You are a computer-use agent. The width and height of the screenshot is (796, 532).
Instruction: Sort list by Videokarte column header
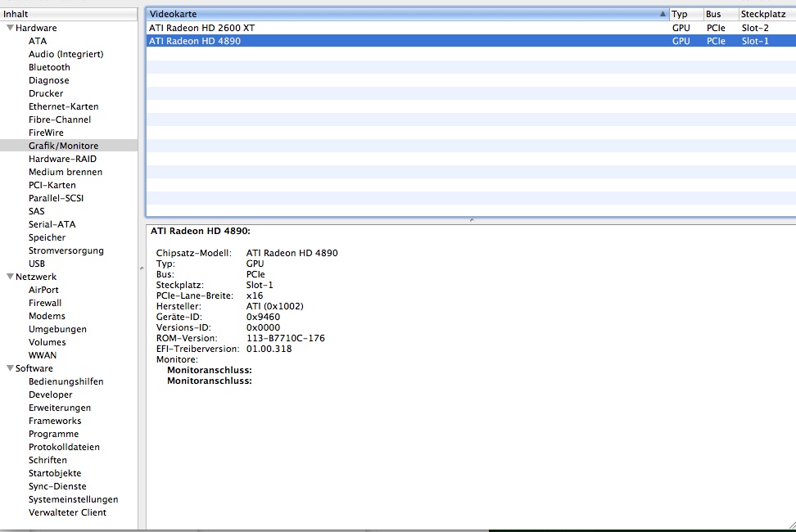(407, 14)
